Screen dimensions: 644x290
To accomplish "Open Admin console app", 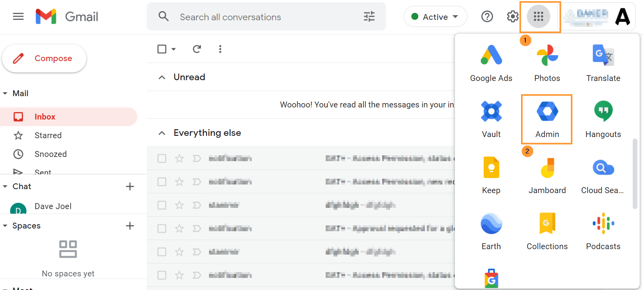I will pyautogui.click(x=547, y=119).
